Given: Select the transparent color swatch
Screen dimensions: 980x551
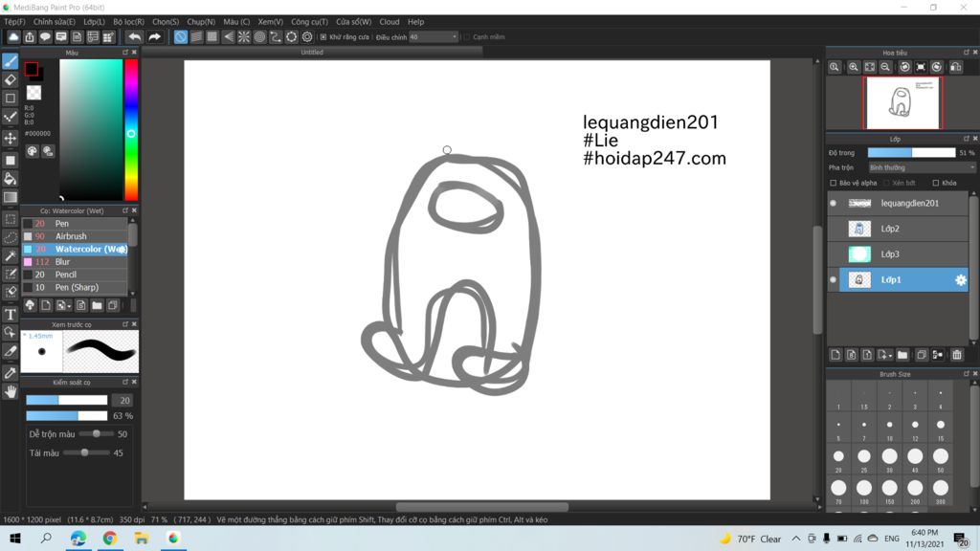Looking at the screenshot, I should 33,93.
